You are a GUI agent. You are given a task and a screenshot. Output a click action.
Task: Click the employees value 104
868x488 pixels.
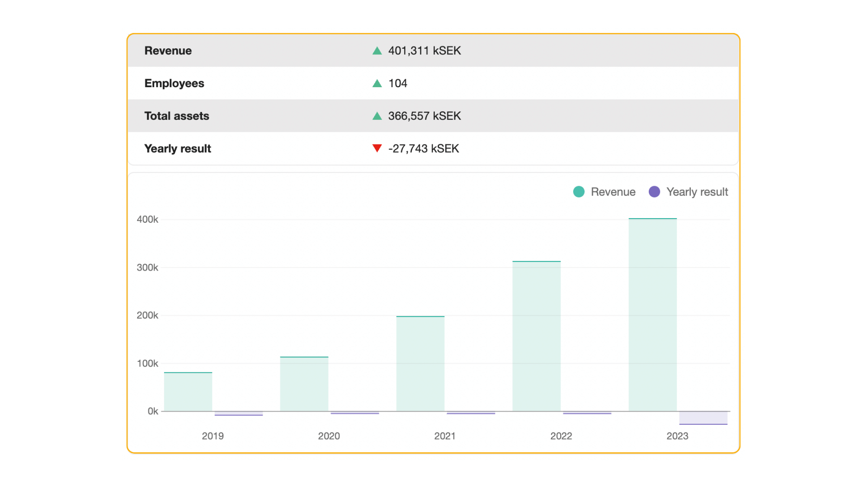click(x=398, y=83)
